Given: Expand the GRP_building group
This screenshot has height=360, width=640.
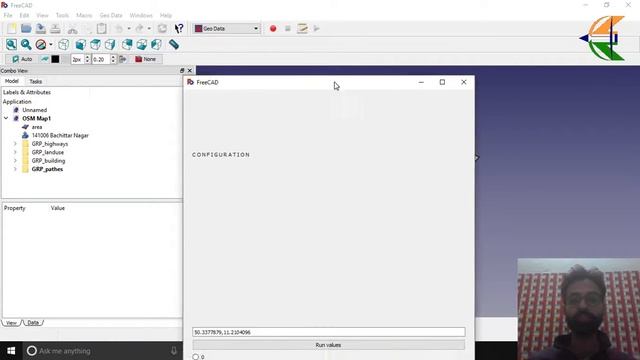Looking at the screenshot, I should pyautogui.click(x=15, y=161).
